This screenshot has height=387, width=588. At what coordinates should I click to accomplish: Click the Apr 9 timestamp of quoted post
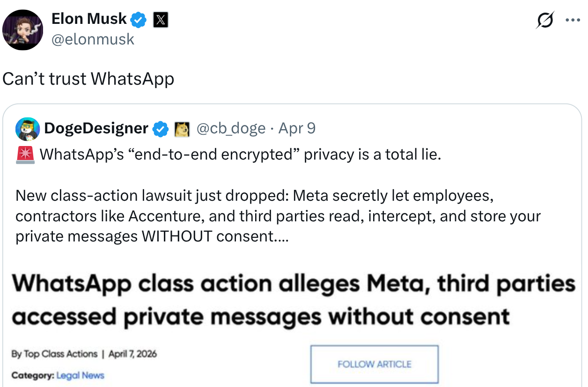click(297, 128)
